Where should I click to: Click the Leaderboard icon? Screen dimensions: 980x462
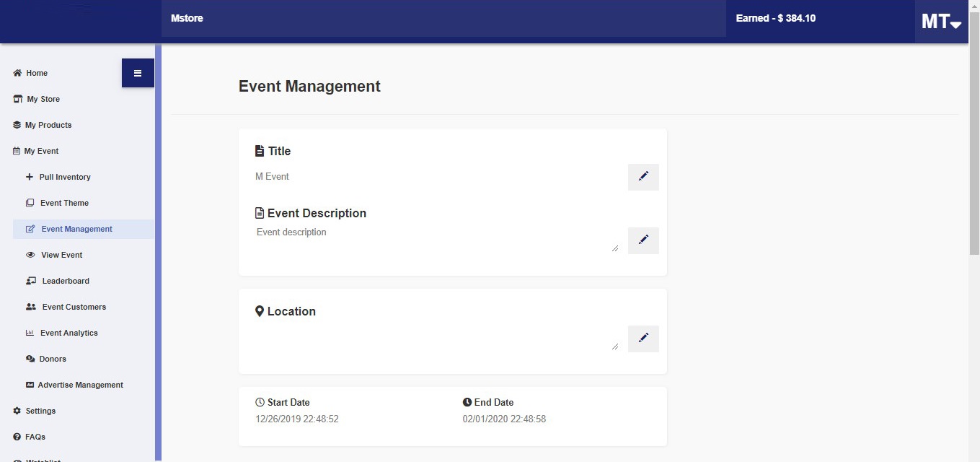(x=31, y=281)
